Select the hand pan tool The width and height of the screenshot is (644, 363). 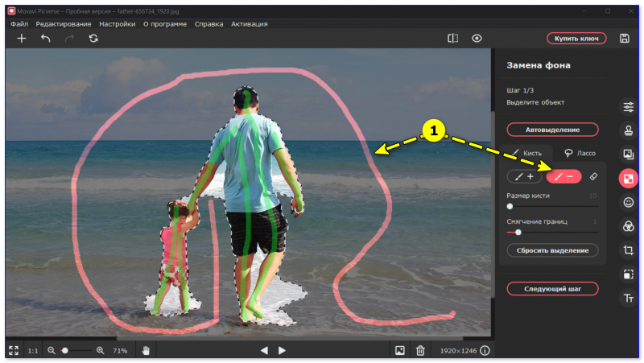click(x=146, y=351)
